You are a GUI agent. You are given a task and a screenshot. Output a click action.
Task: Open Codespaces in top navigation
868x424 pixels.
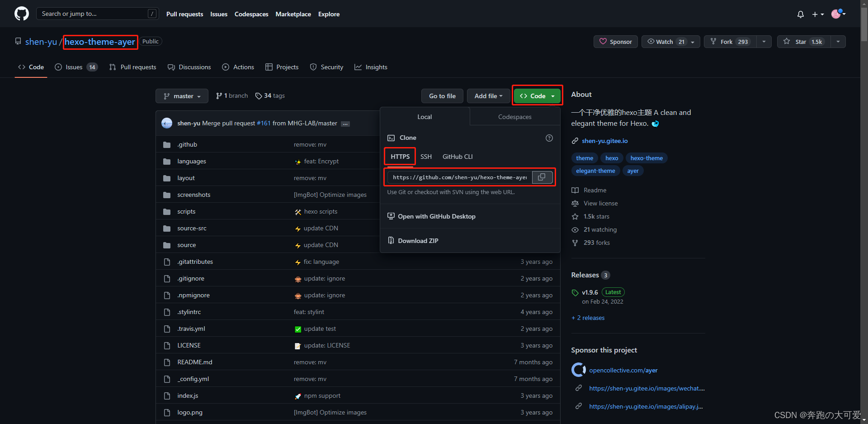click(251, 14)
